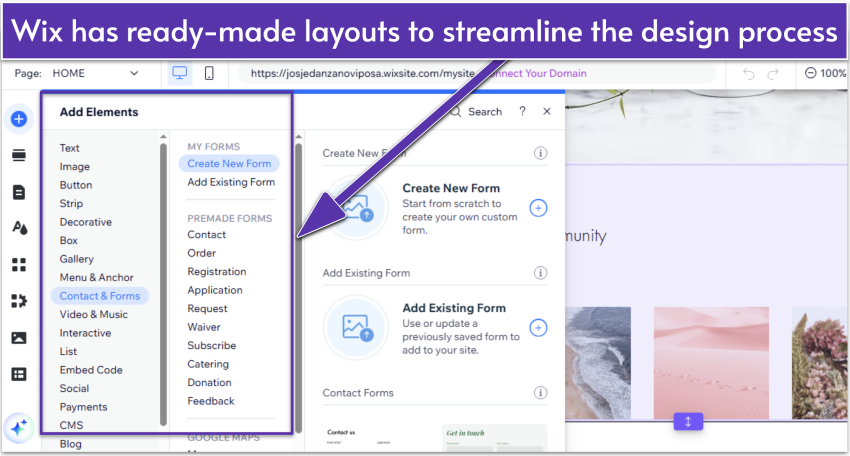Image resolution: width=850 pixels, height=456 pixels.
Task: Open Subscribe premade forms
Action: [211, 345]
